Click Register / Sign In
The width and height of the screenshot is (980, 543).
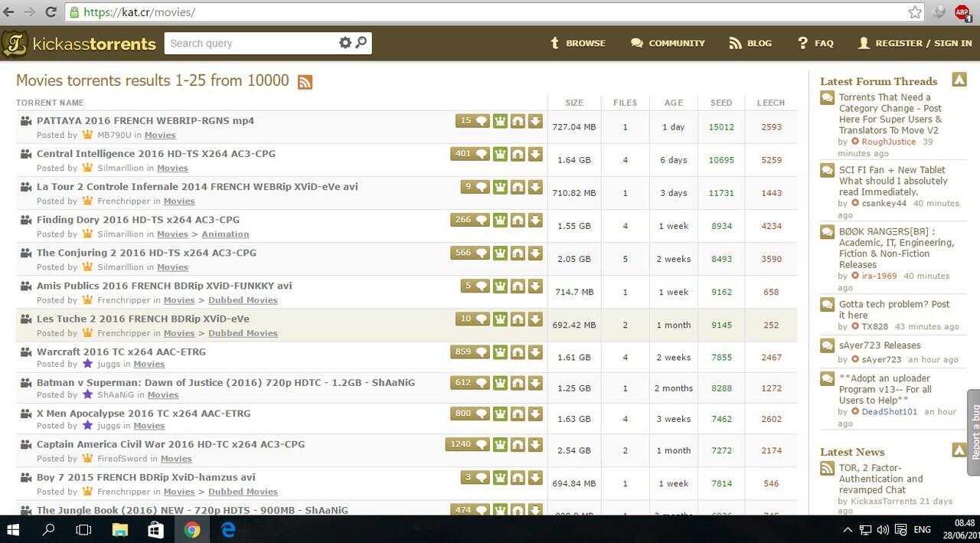pos(915,43)
